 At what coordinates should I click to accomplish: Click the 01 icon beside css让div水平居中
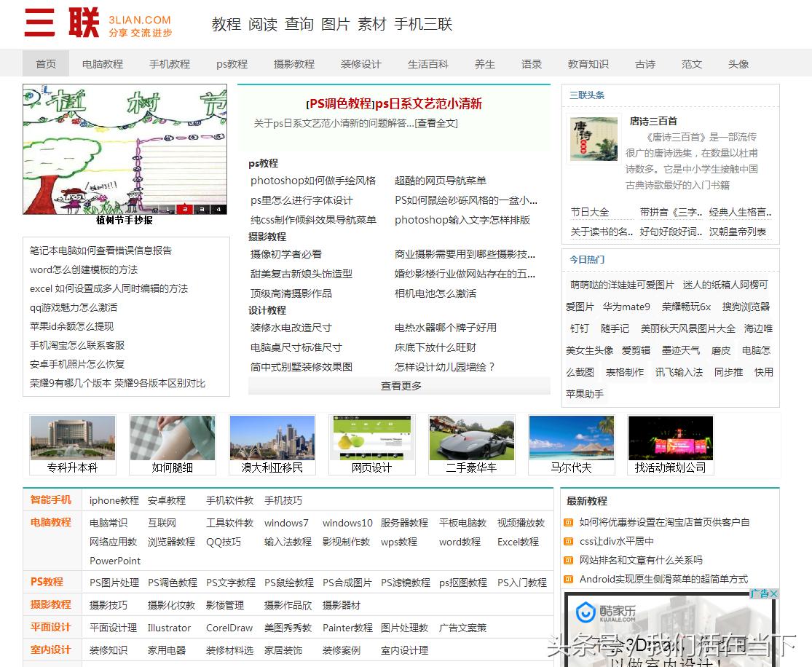pos(567,541)
